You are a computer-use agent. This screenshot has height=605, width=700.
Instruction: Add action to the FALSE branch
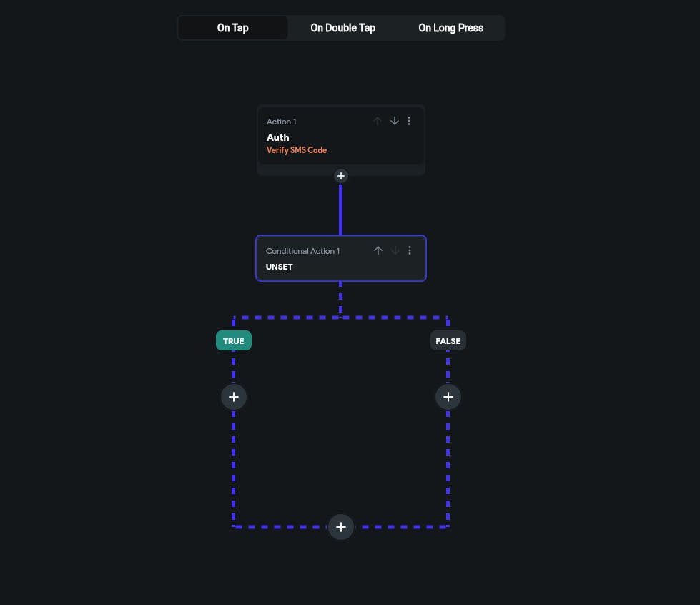(448, 397)
